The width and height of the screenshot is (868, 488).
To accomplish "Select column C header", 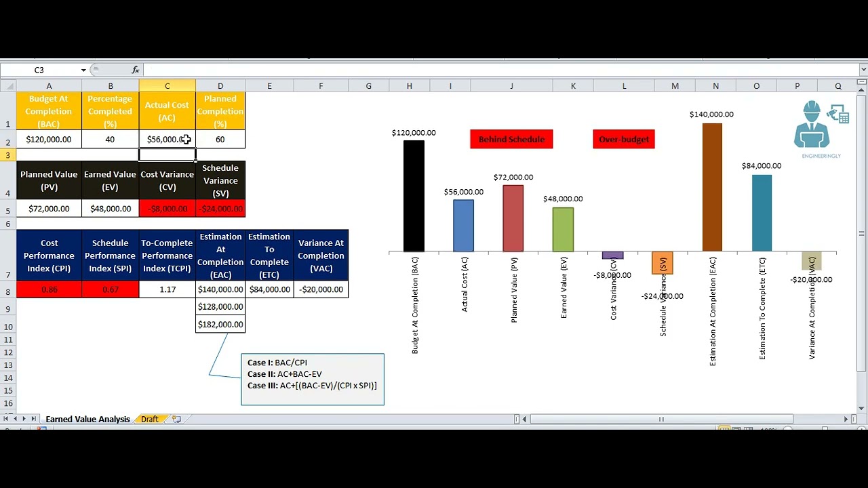I will (x=167, y=86).
